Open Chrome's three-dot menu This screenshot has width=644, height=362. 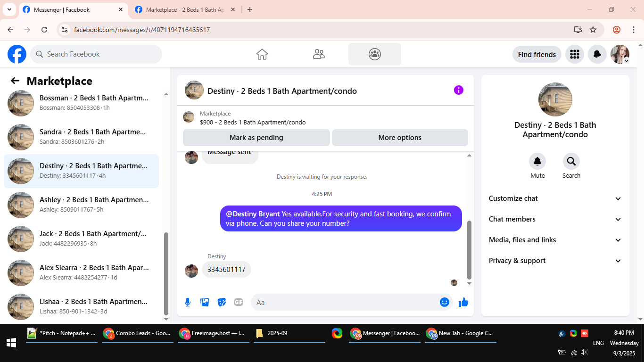pyautogui.click(x=634, y=30)
